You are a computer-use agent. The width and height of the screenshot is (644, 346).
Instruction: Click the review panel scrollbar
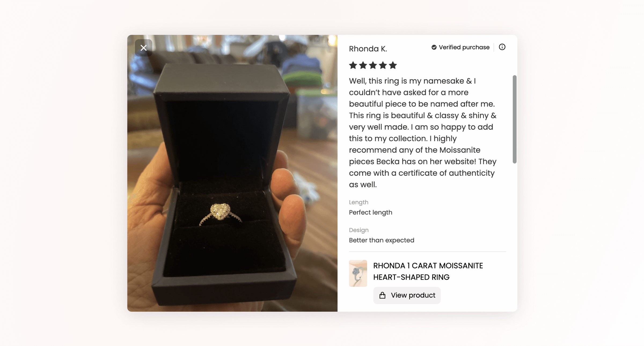[514, 119]
